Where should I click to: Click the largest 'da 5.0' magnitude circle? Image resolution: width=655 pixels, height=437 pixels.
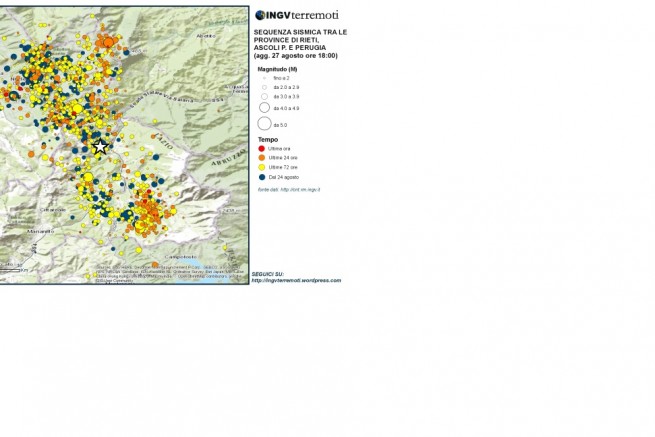coord(264,124)
